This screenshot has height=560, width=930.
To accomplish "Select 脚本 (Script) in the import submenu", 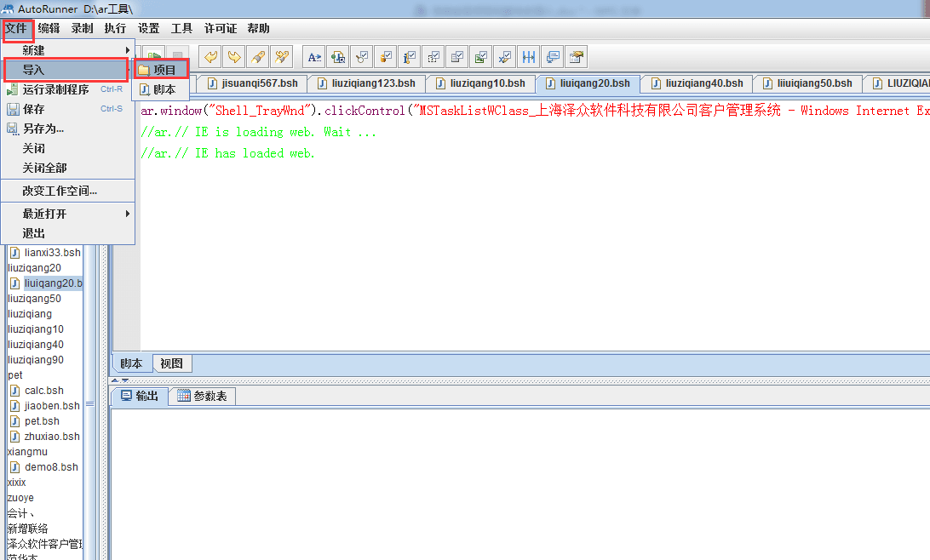I will click(164, 89).
